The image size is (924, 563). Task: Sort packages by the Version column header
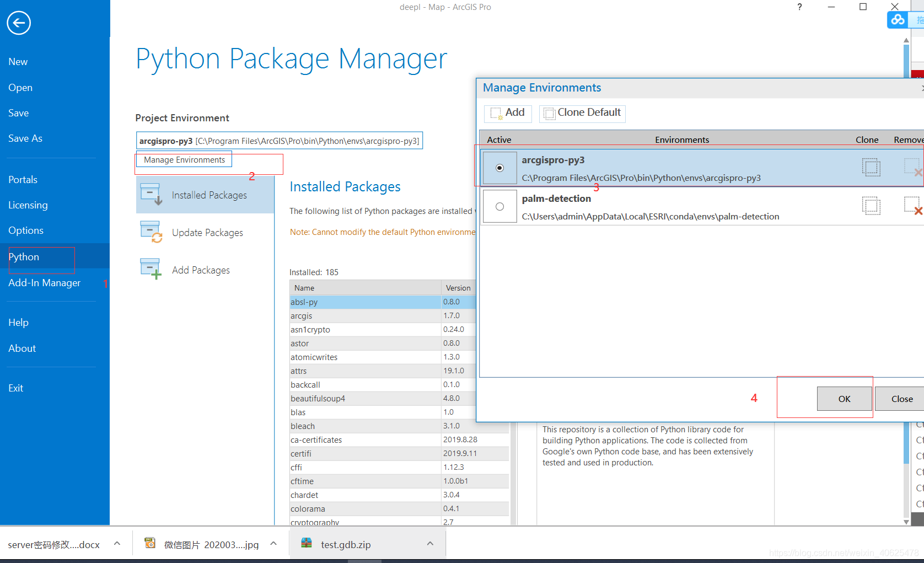(x=458, y=288)
